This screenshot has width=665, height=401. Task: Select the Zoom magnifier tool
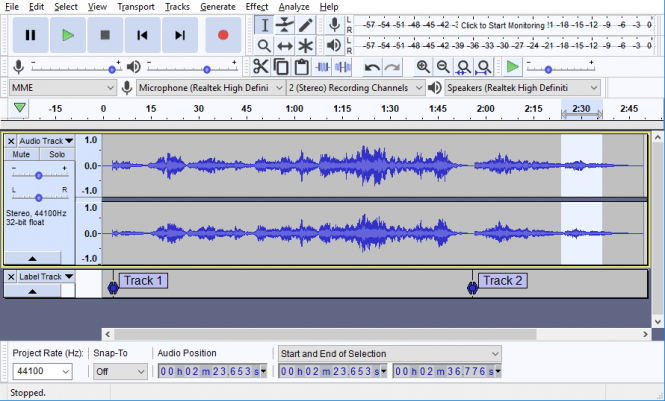click(264, 45)
